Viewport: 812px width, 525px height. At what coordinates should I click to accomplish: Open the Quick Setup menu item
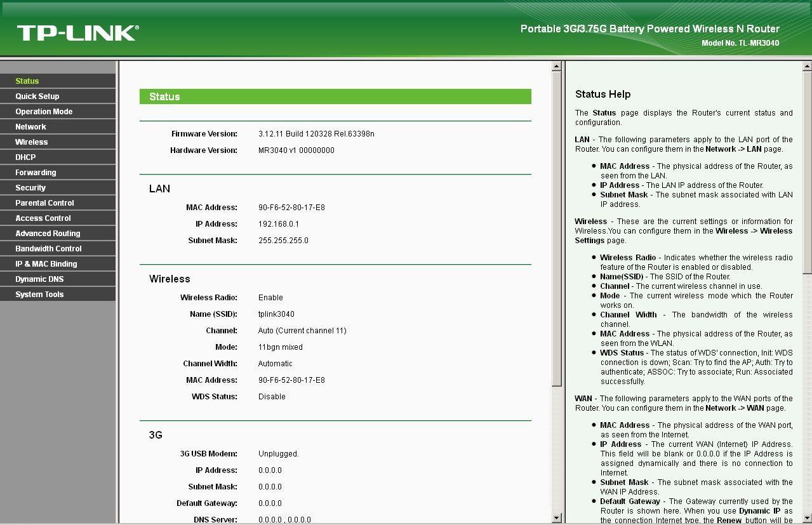coord(37,96)
